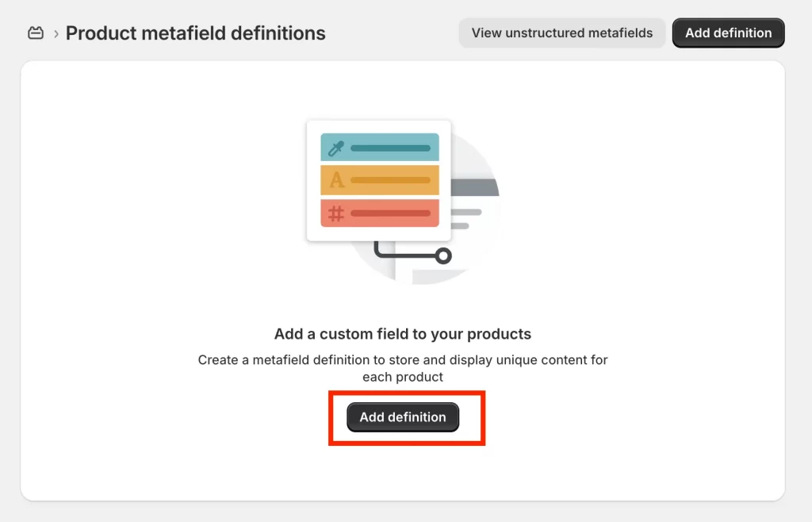Click the breadcrumb chevron separator
This screenshot has width=812, height=522.
[56, 34]
